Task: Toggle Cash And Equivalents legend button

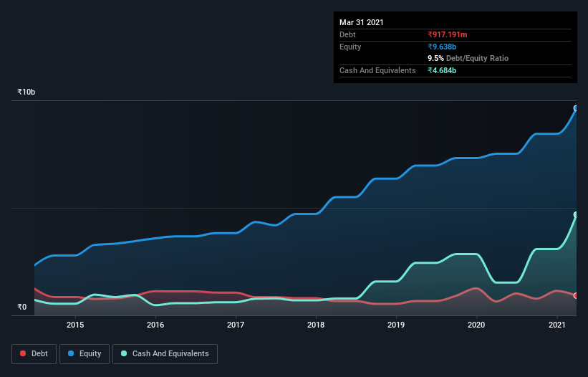Action: coord(165,354)
